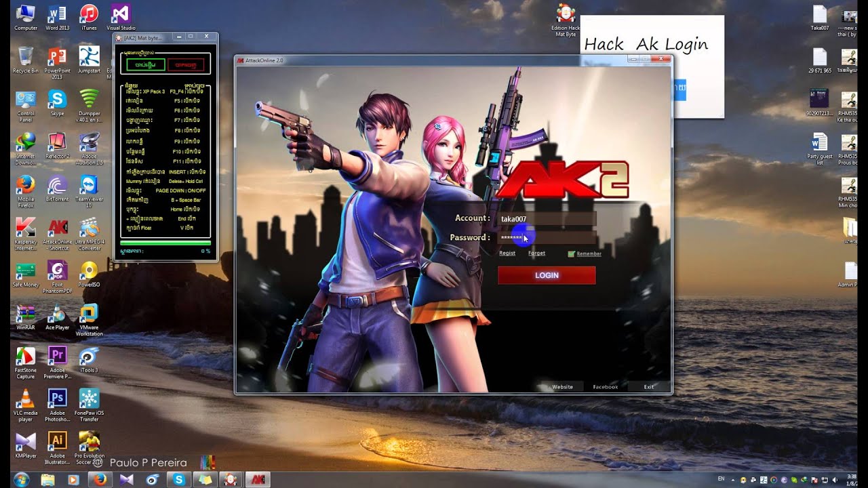Viewport: 868px width, 488px height.
Task: Open Windows Explorer from the taskbar
Action: click(x=47, y=479)
